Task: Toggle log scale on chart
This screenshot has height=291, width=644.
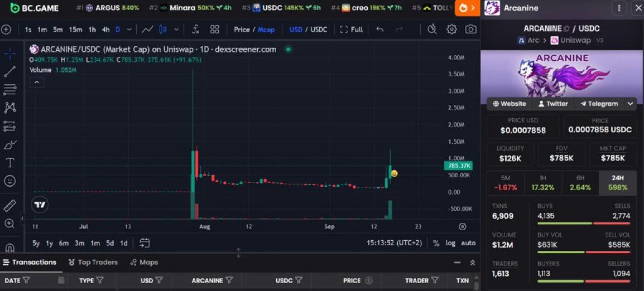Action: [450, 243]
